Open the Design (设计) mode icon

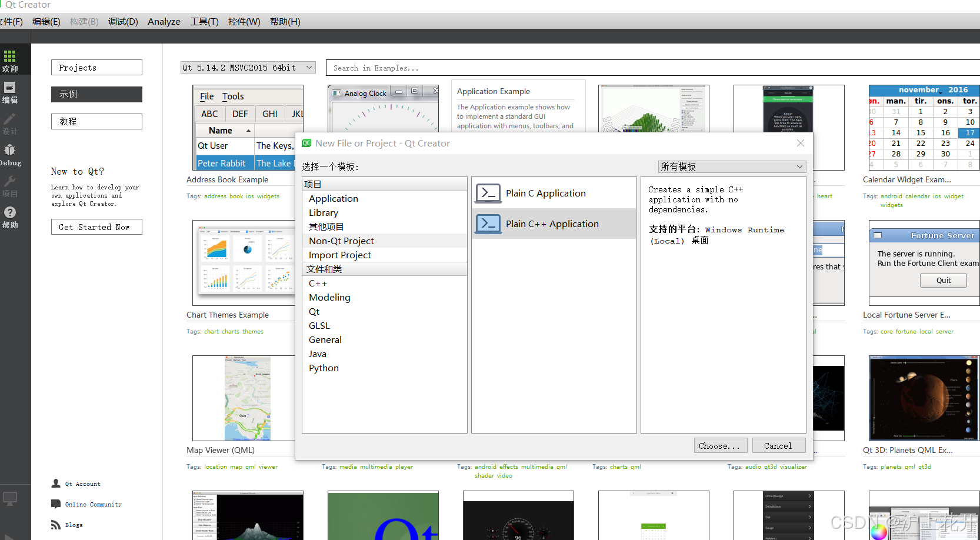pyautogui.click(x=9, y=119)
